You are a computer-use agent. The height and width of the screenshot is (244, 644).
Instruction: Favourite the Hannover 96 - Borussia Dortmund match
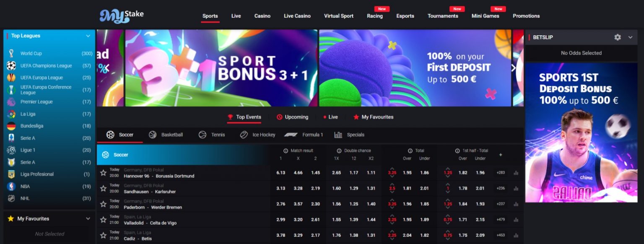click(x=103, y=173)
